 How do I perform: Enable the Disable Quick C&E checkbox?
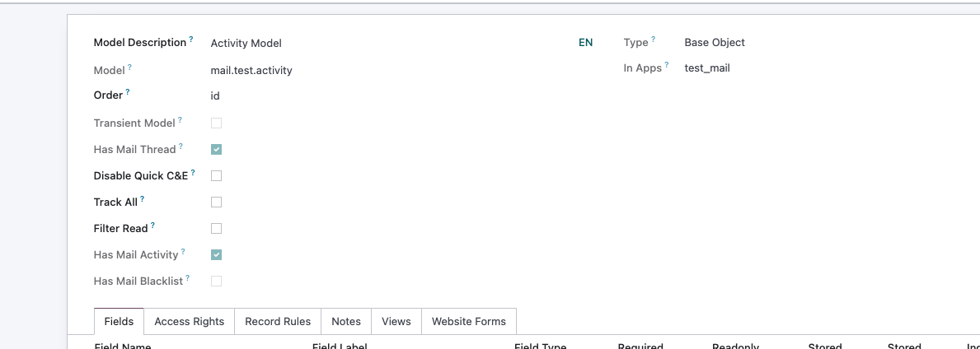pos(217,176)
